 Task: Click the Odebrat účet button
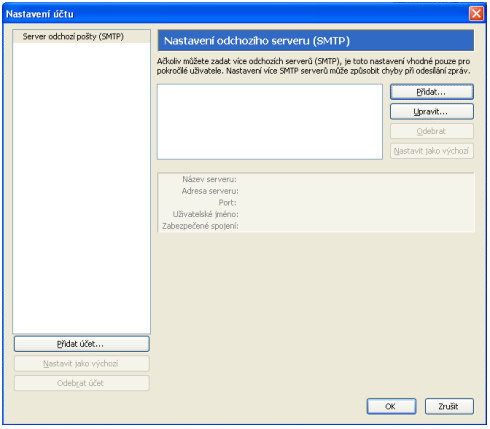pos(81,383)
